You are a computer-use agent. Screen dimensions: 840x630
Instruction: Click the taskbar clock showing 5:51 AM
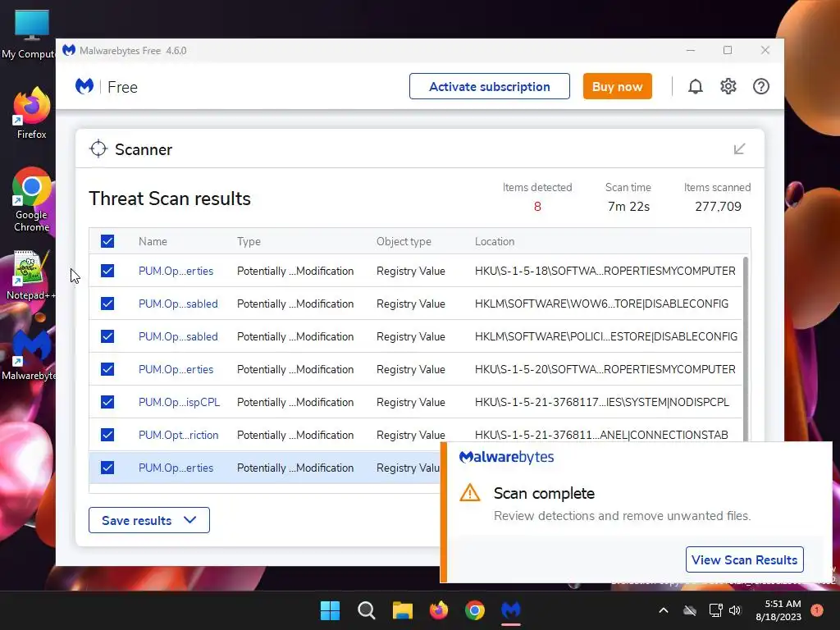click(778, 610)
